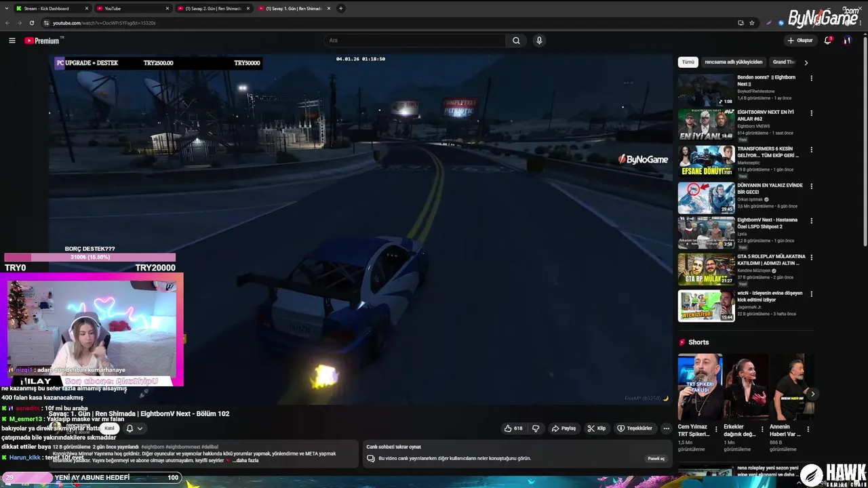Click the Oluştur create button

tap(800, 41)
